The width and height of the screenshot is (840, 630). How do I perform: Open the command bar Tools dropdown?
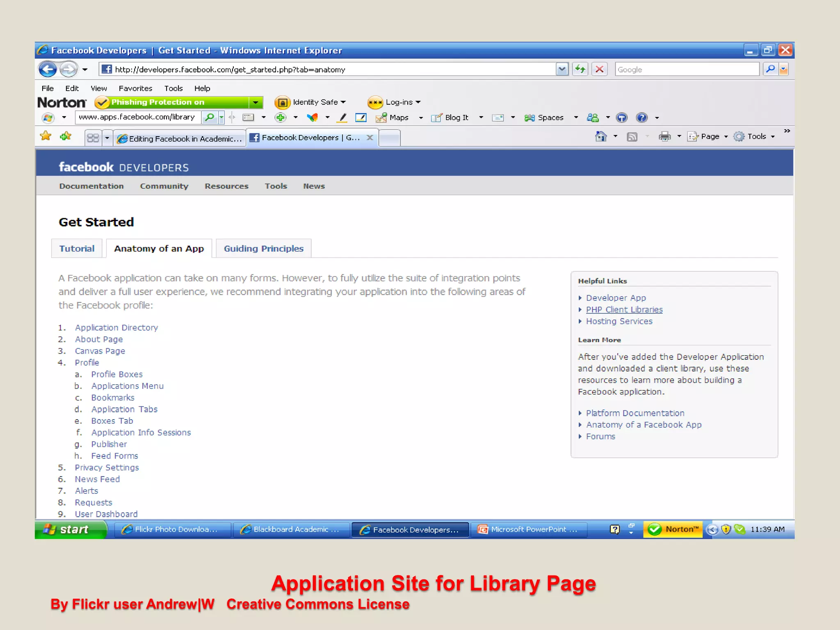pyautogui.click(x=773, y=137)
